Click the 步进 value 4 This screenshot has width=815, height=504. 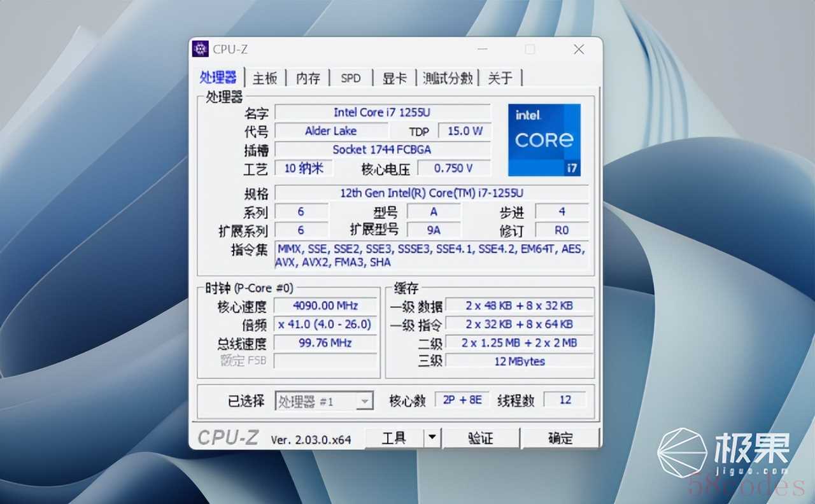pyautogui.click(x=562, y=211)
